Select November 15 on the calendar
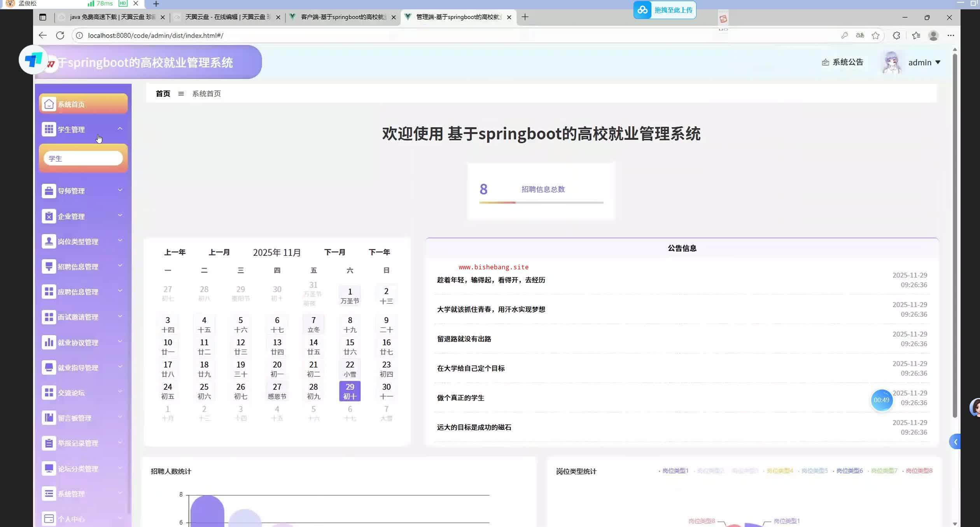This screenshot has width=980, height=527. tap(350, 346)
